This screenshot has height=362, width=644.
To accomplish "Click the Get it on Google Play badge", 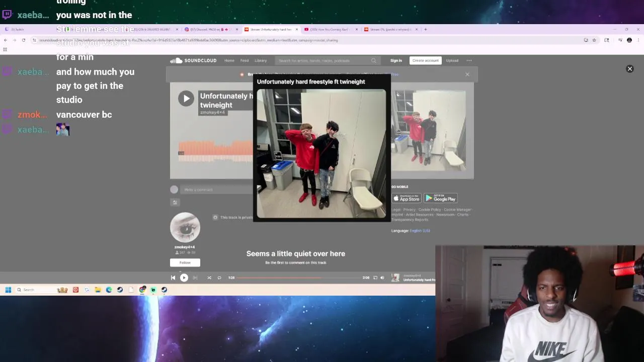I will (440, 198).
